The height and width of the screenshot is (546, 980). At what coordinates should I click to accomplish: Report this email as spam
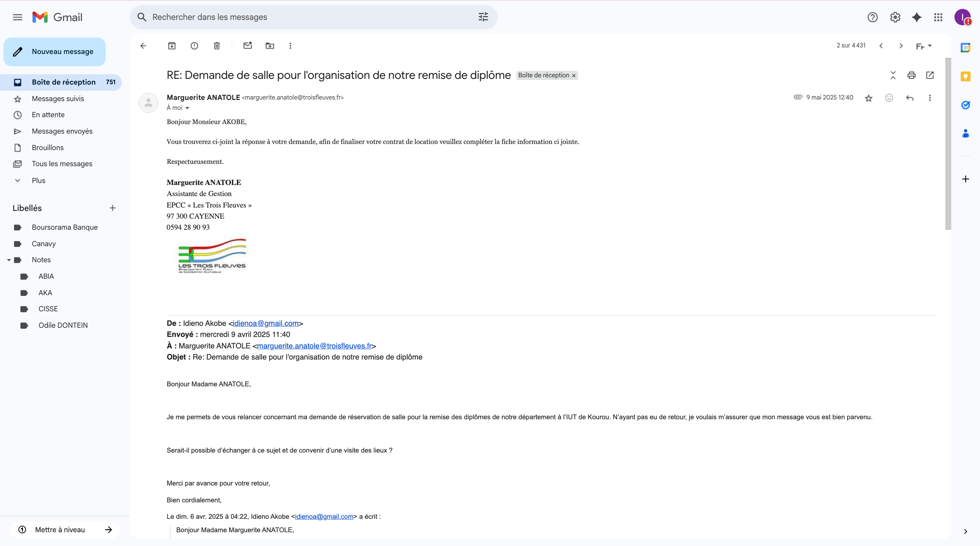194,46
